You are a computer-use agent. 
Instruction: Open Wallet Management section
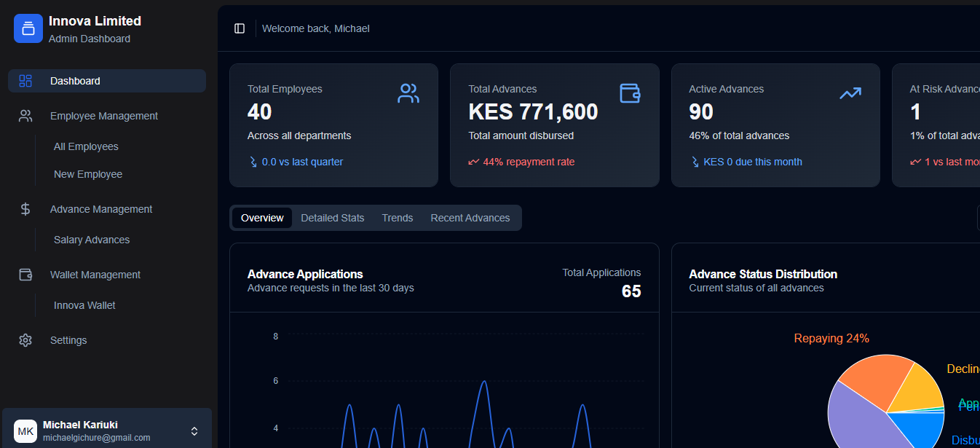pyautogui.click(x=107, y=275)
